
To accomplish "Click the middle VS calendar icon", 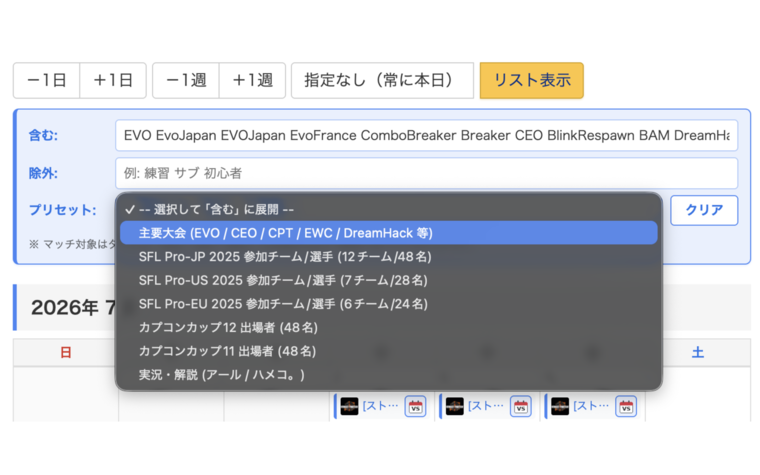I will coord(521,407).
